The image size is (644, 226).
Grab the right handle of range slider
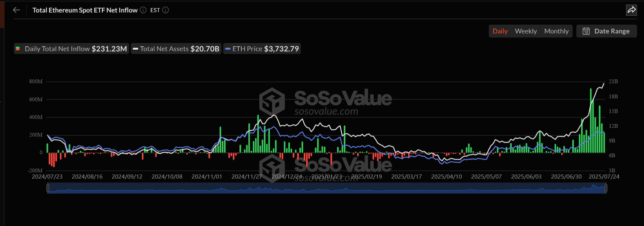(606, 188)
